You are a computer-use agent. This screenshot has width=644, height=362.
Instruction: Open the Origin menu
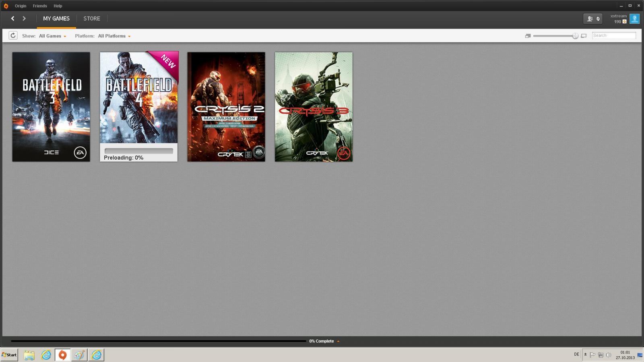pyautogui.click(x=21, y=6)
